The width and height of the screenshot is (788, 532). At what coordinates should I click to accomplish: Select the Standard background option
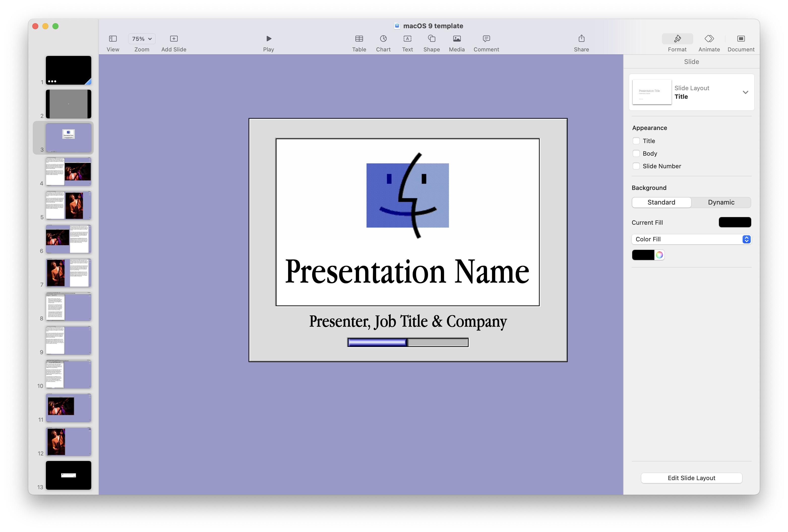661,202
